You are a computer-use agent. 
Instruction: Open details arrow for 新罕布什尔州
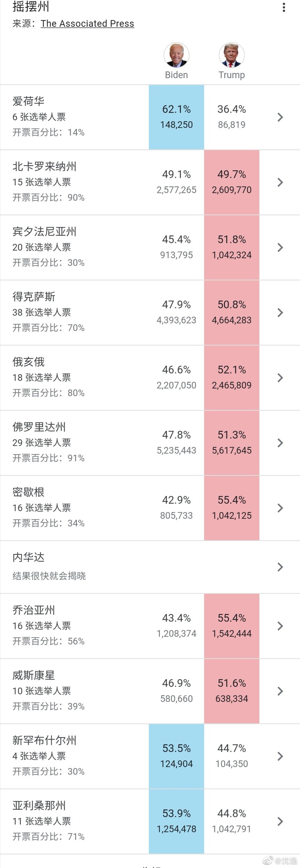(x=280, y=756)
